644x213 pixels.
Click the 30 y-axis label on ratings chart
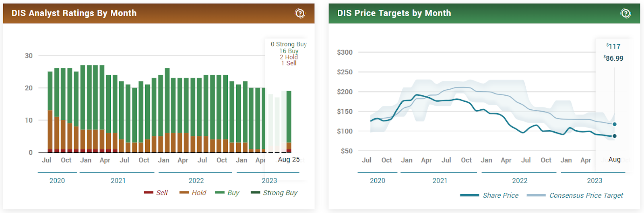(29, 56)
